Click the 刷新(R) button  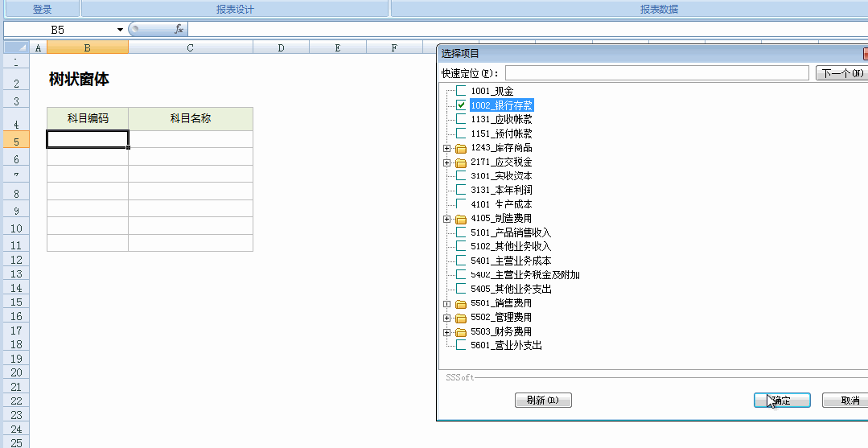tap(543, 401)
